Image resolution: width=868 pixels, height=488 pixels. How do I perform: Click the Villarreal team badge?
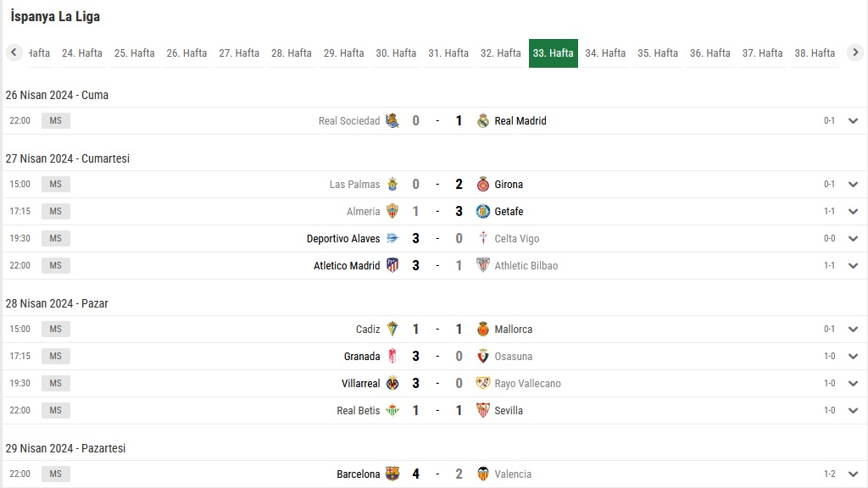click(392, 384)
